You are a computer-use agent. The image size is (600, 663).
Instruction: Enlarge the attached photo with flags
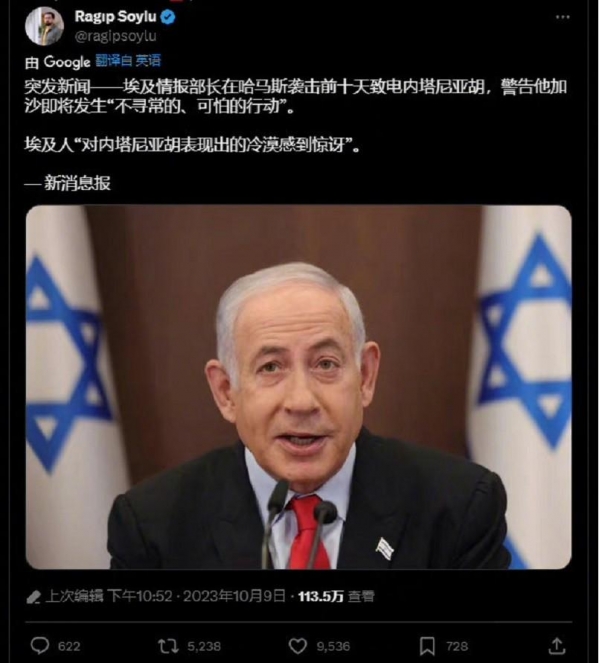click(299, 387)
